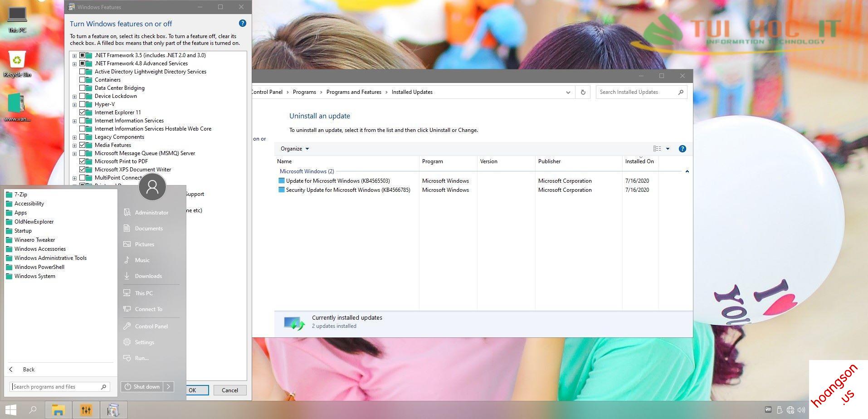Uncheck Internet Explorer 11 feature
868x419 pixels.
point(82,112)
